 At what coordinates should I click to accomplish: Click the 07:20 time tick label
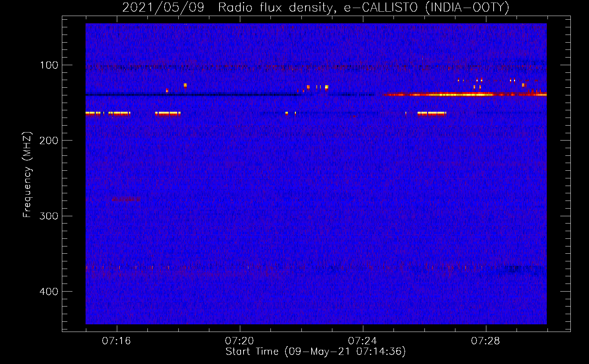tap(240, 341)
